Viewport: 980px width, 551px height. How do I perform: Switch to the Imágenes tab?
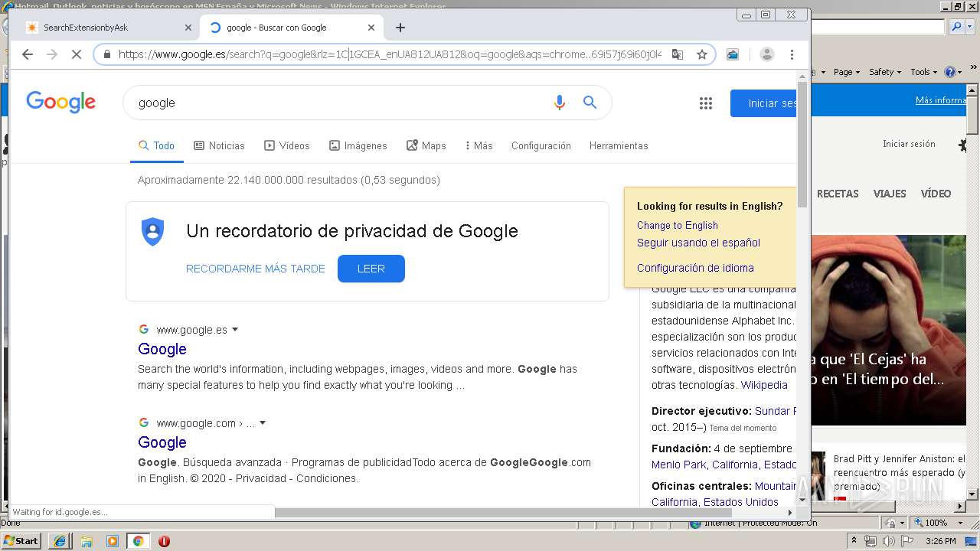tap(358, 145)
